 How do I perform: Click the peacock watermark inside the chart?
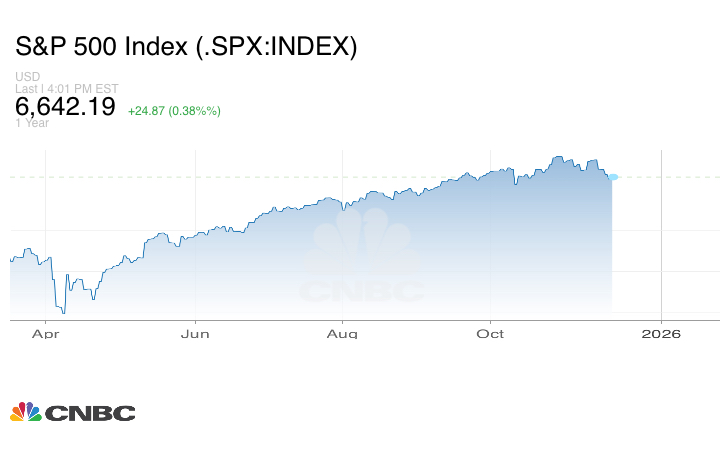coord(363,245)
